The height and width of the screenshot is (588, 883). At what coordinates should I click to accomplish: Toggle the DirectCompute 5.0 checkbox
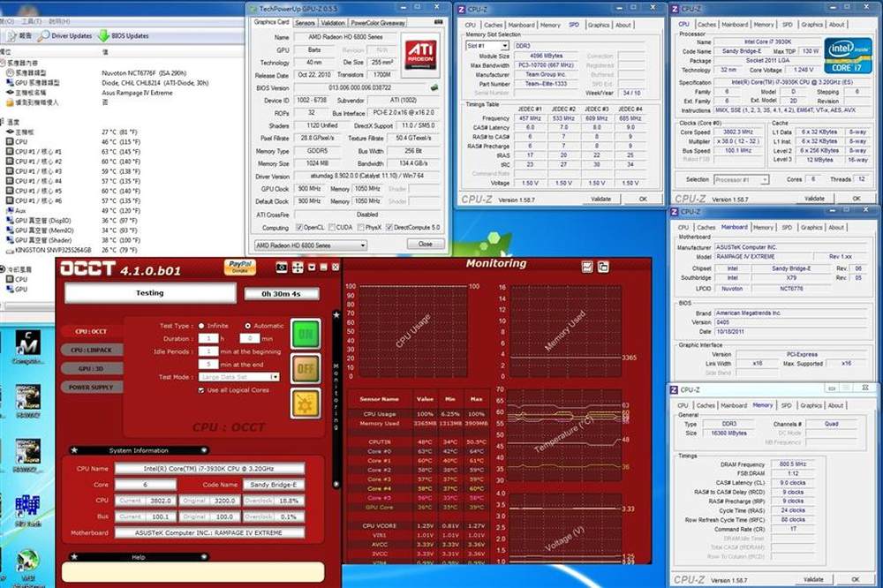point(389,228)
